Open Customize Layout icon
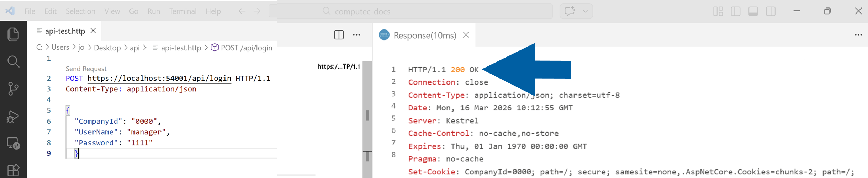The height and width of the screenshot is (178, 868). click(718, 11)
